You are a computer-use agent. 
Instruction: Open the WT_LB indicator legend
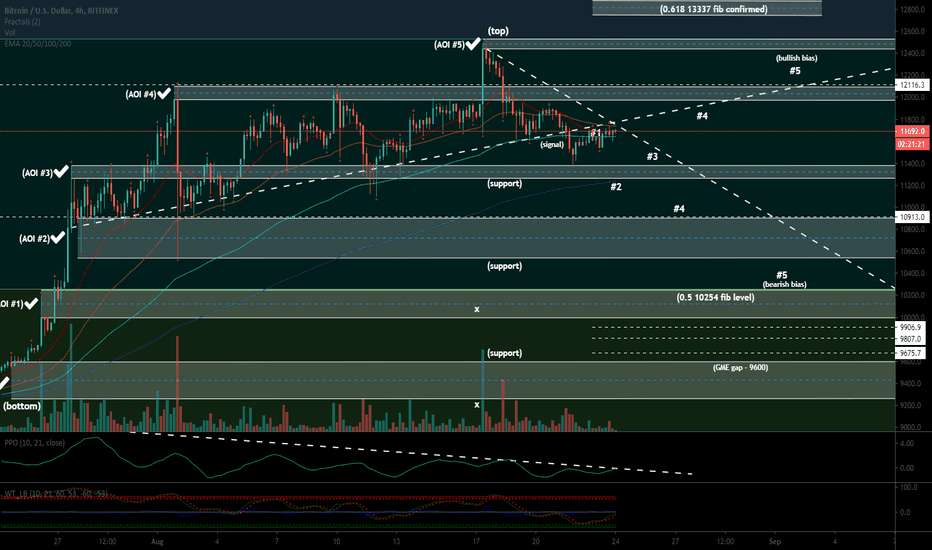[56, 494]
